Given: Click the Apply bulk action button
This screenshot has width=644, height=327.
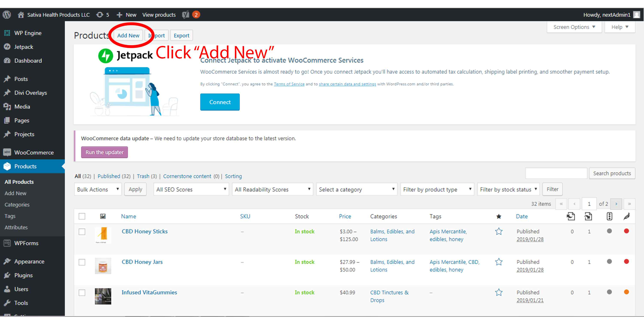Looking at the screenshot, I should [135, 189].
